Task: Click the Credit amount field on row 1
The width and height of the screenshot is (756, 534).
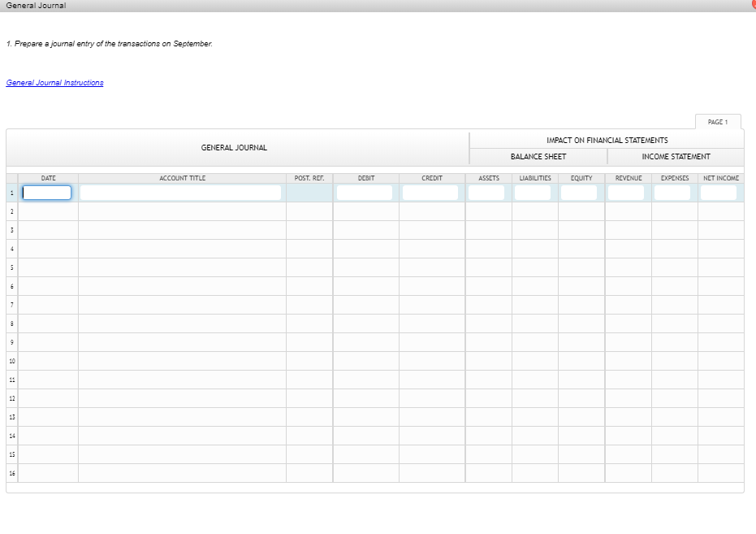Action: pos(430,193)
